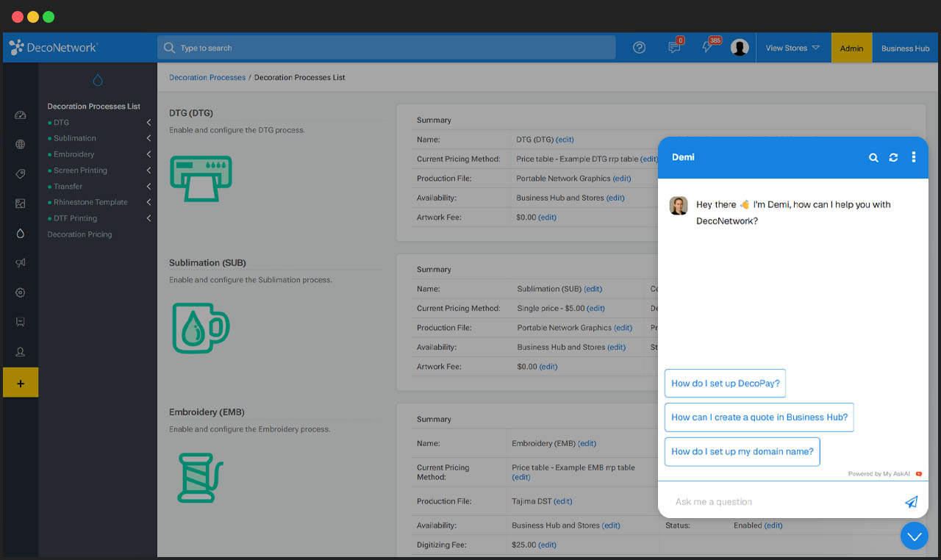Open the View Stores dropdown
The width and height of the screenshot is (941, 560).
[x=792, y=48]
